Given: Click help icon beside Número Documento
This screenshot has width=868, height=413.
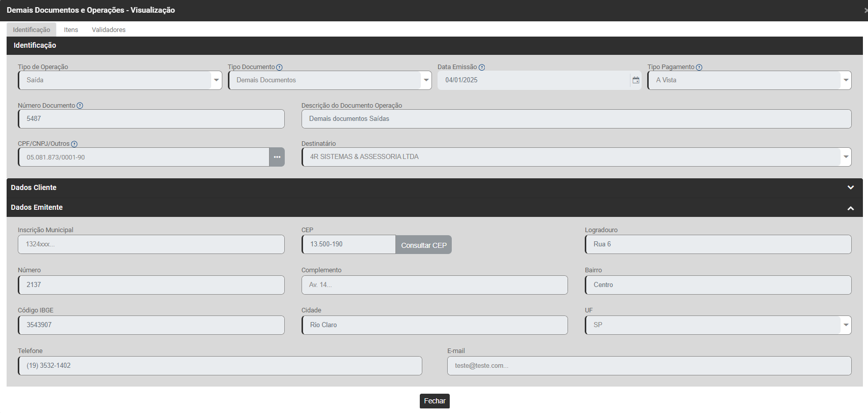Looking at the screenshot, I should (80, 106).
